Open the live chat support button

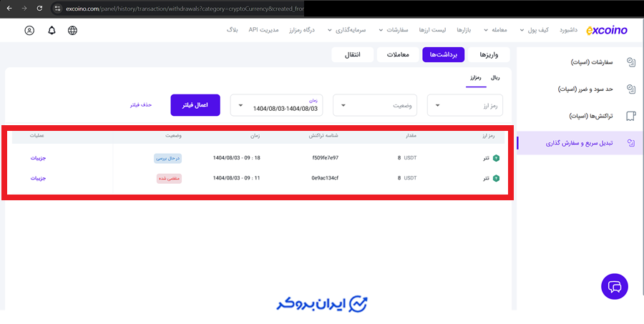[615, 287]
